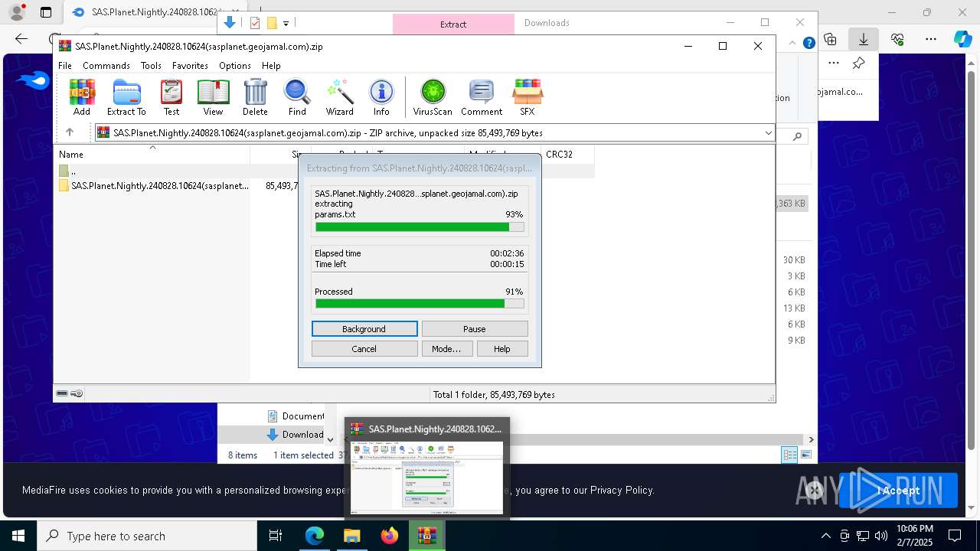Screen dimensions: 980x551
Task: Click the Explorer properties quick-access icon
Action: [255, 23]
